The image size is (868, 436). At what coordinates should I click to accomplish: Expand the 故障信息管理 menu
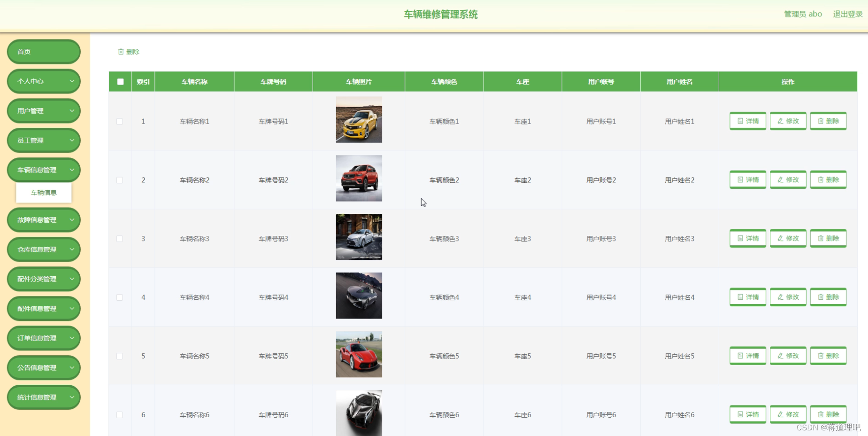(x=44, y=219)
